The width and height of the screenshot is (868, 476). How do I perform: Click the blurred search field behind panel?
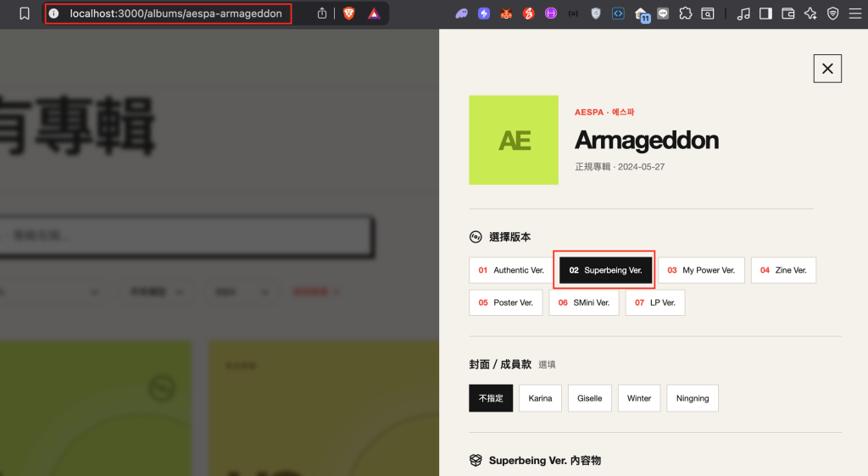[186, 236]
